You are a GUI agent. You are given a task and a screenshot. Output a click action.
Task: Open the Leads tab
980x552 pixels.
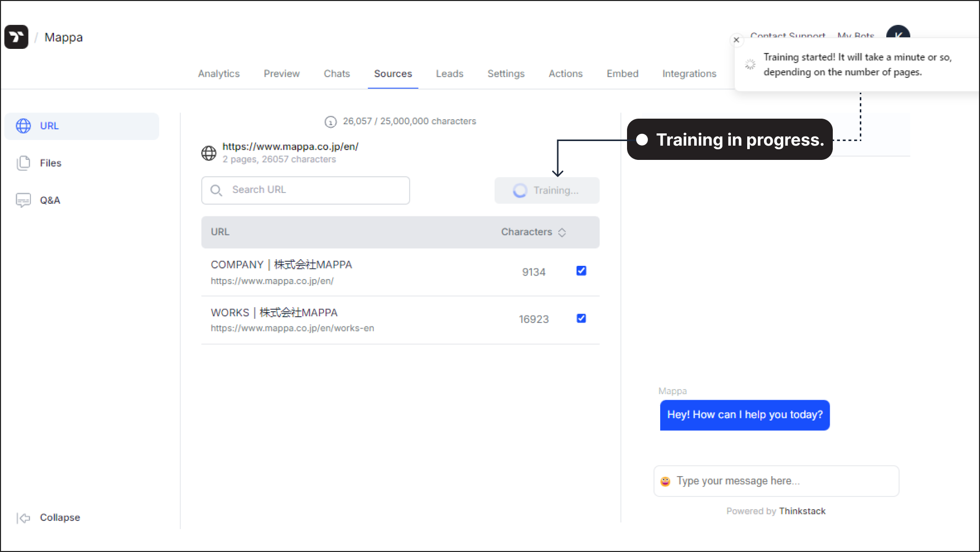click(x=449, y=73)
